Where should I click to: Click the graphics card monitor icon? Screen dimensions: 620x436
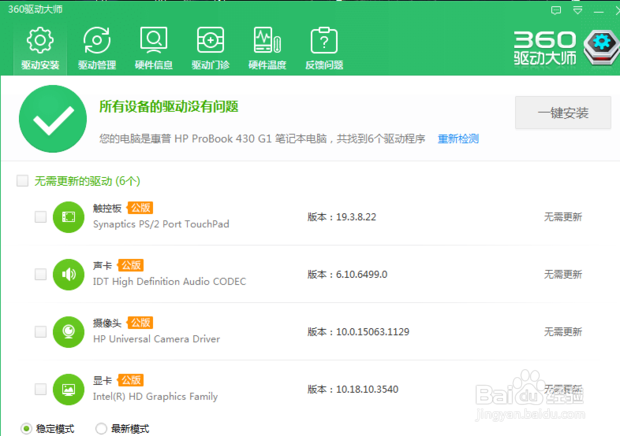coord(68,389)
